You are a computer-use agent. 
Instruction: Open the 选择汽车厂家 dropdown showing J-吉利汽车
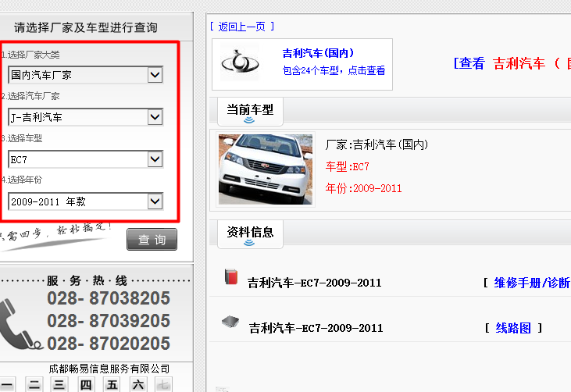tap(86, 117)
